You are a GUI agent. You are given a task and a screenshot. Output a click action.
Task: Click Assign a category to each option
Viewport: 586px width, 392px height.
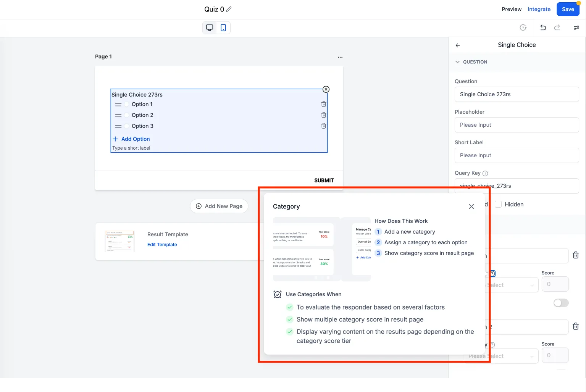(x=426, y=242)
